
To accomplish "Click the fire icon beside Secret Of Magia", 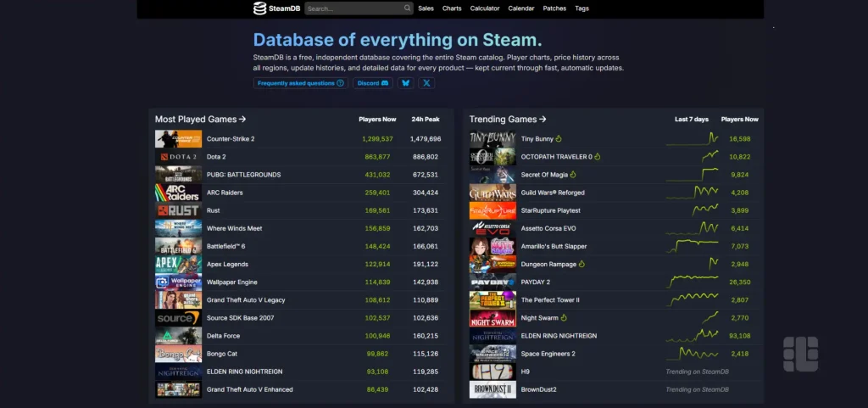I will coord(573,175).
